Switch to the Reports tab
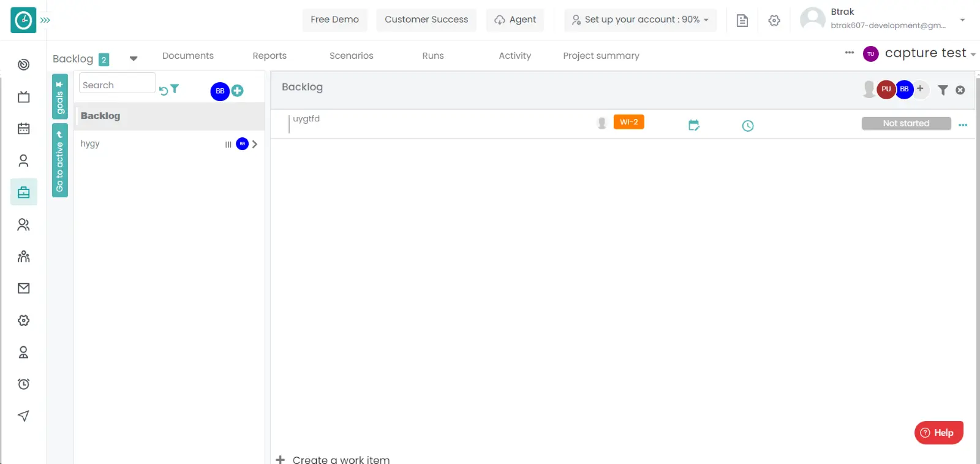The image size is (980, 464). [x=269, y=56]
